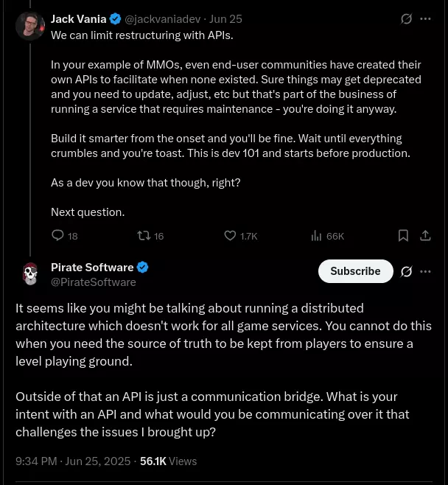Open the Jun 25 timestamp on Jack Vania's post
The width and height of the screenshot is (448, 485).
(225, 19)
